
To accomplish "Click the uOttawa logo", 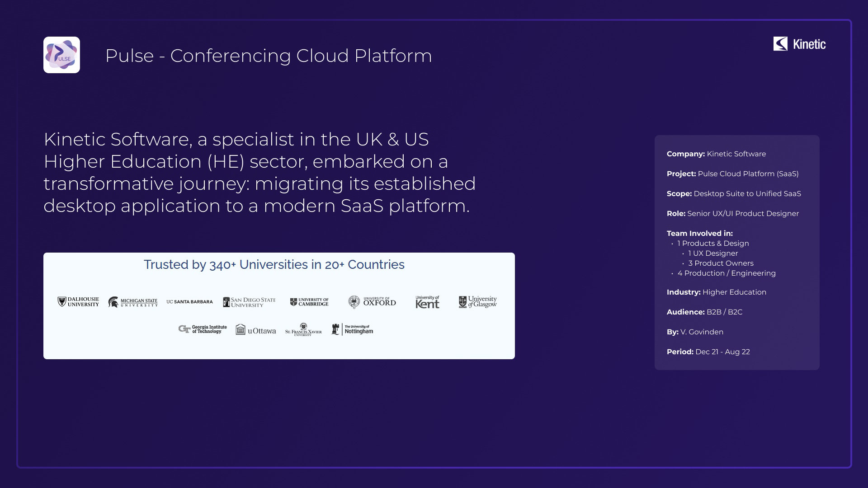I will point(256,330).
